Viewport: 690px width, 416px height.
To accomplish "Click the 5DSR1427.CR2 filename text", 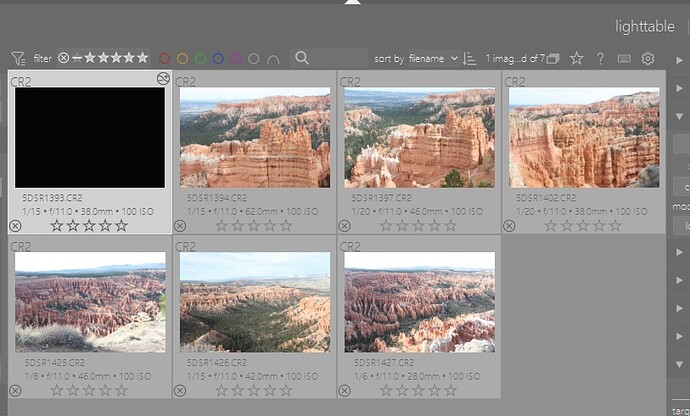I will pyautogui.click(x=384, y=362).
